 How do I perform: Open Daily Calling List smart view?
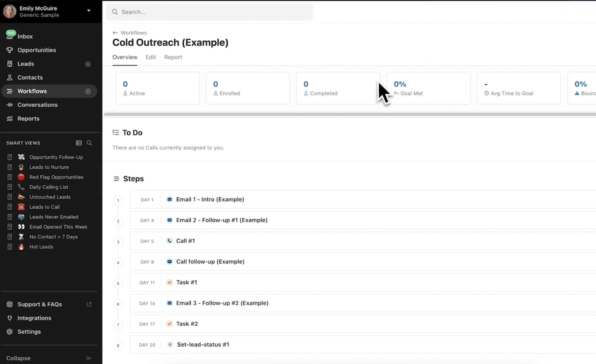49,187
